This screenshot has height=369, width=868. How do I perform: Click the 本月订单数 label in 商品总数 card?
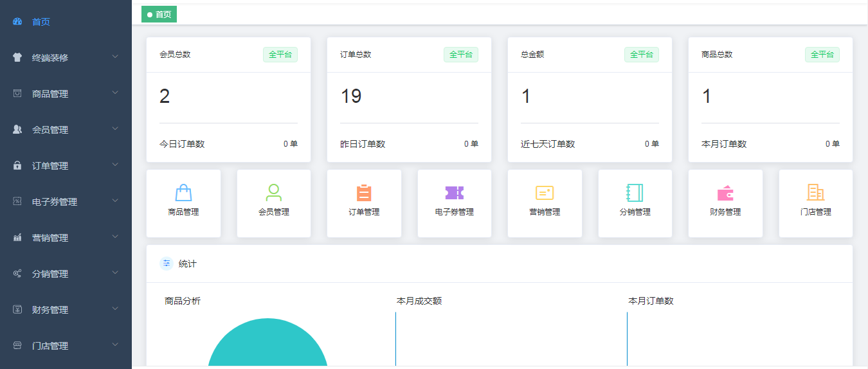coord(724,144)
